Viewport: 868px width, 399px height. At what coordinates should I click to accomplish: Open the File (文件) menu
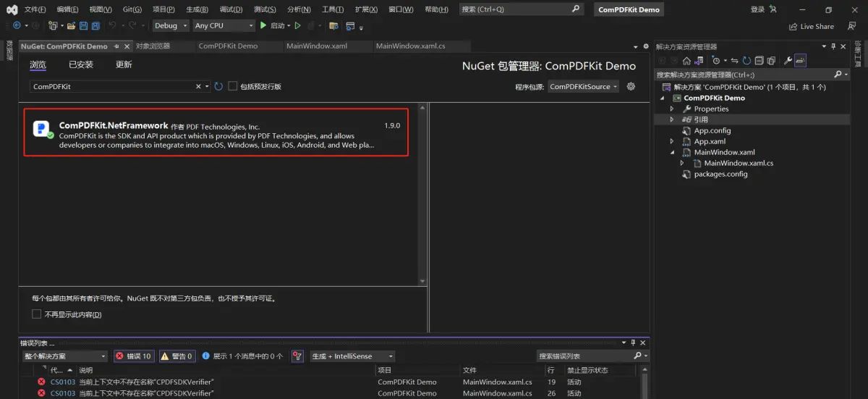click(35, 9)
